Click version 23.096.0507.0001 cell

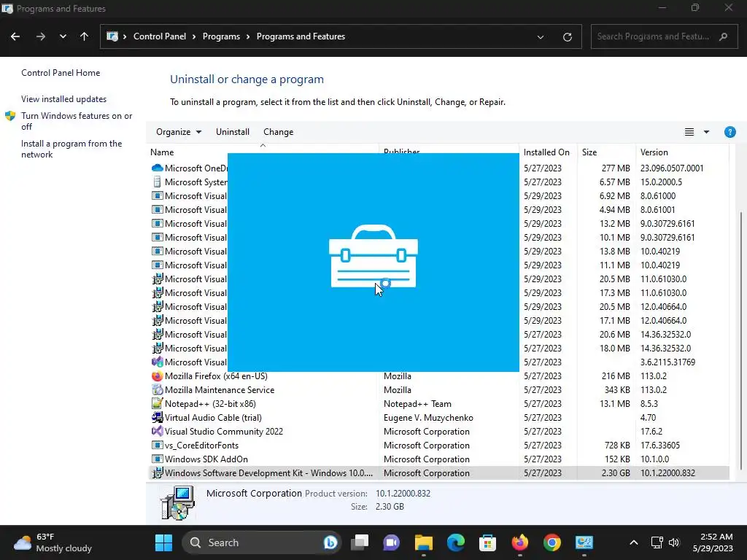click(x=672, y=168)
